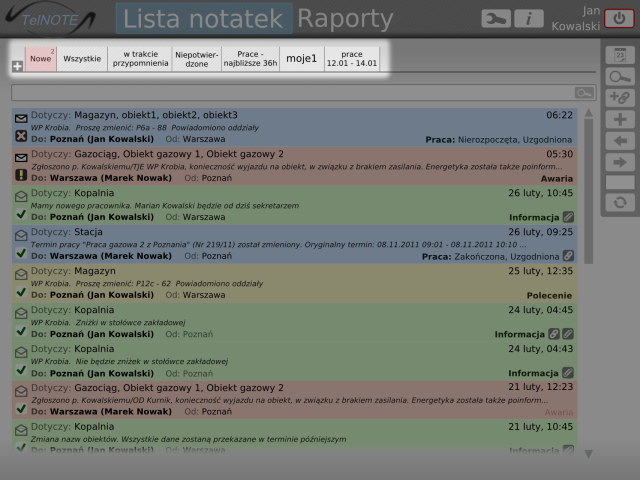The height and width of the screenshot is (480, 640).
Task: Click 'Zmiana nazw obiektów' note text
Action: (189, 439)
